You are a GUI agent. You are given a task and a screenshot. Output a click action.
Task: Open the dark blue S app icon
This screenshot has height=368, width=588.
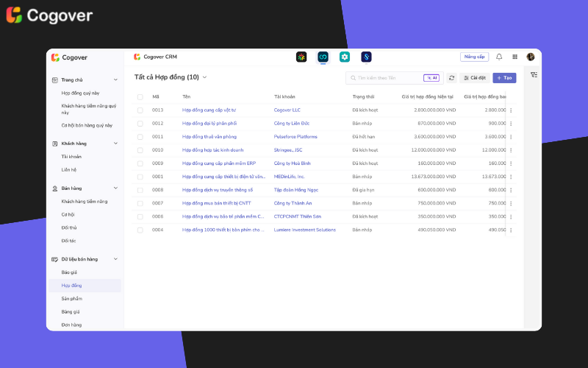pos(366,57)
